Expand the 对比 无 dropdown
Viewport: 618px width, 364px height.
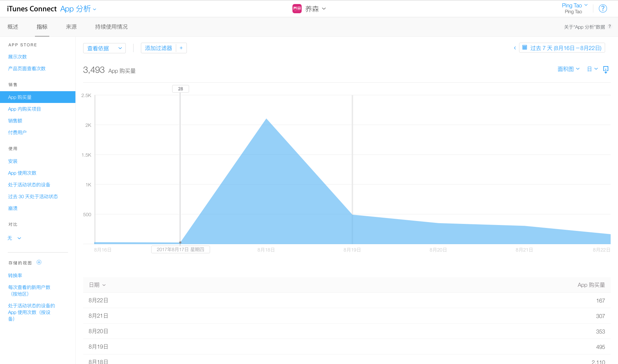pos(15,238)
